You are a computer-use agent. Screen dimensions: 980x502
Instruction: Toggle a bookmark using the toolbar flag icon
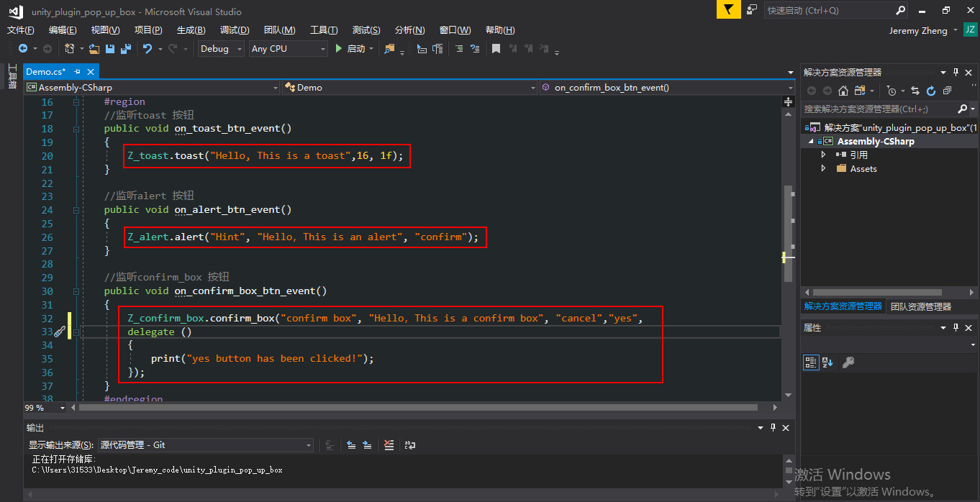(x=496, y=49)
